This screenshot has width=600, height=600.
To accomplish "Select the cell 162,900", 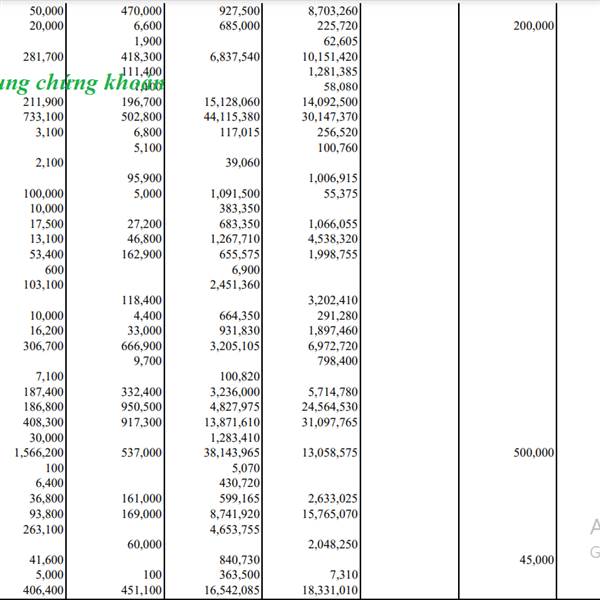I will coord(141,254).
